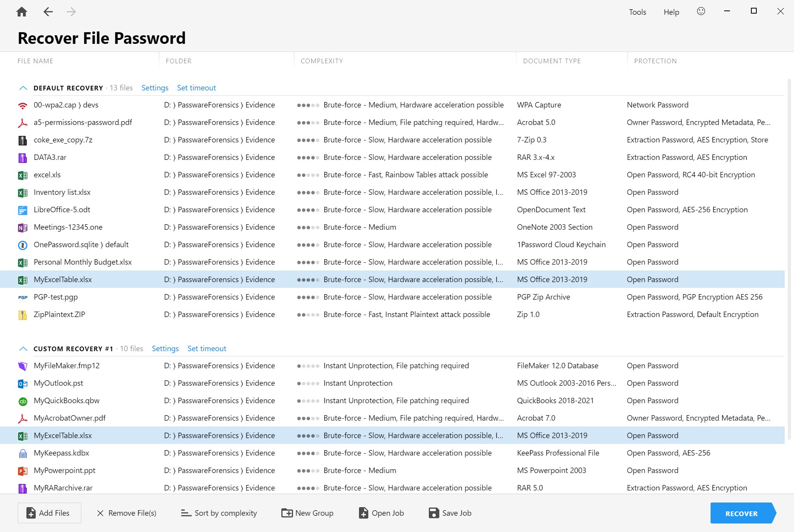Click the PGP icon for PGP-test.pgp
This screenshot has height=532, width=794.
[x=23, y=297]
